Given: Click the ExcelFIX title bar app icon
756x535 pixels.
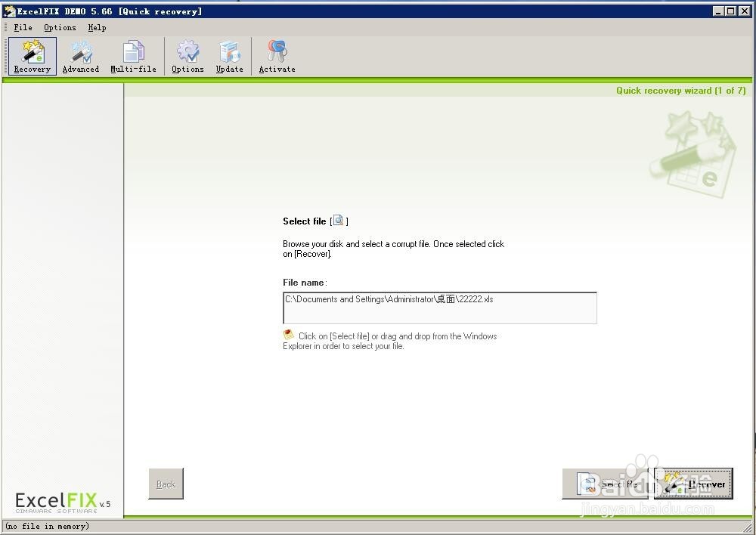Looking at the screenshot, I should 9,11.
